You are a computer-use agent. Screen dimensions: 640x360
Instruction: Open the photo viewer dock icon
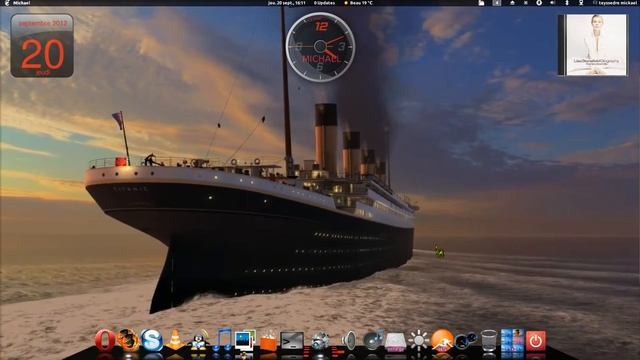click(x=245, y=340)
